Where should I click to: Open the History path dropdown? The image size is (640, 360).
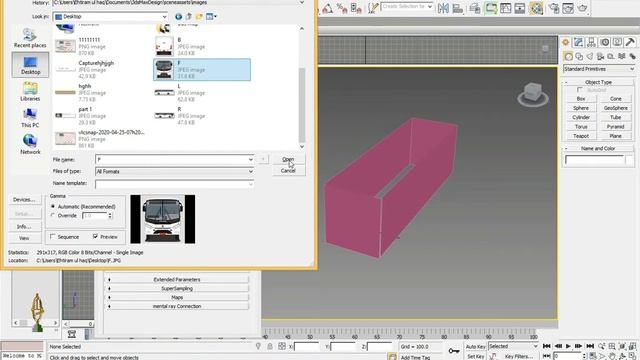tap(302, 2)
